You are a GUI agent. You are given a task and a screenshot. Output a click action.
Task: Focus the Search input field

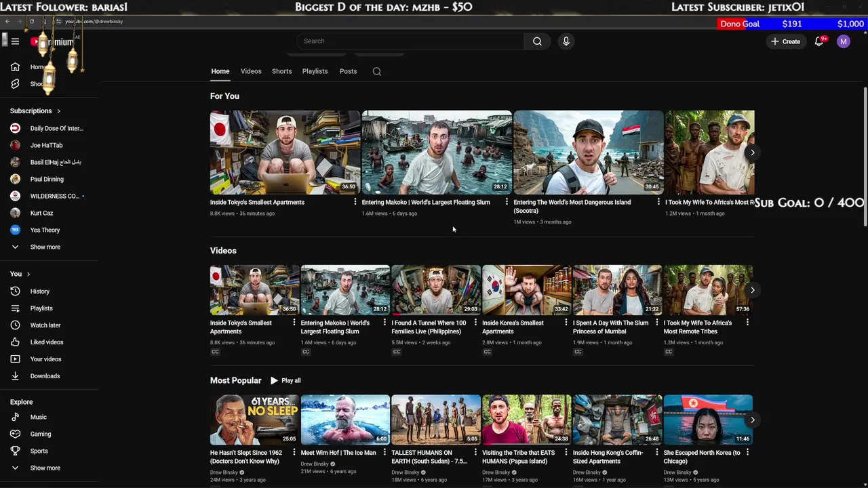(x=410, y=41)
